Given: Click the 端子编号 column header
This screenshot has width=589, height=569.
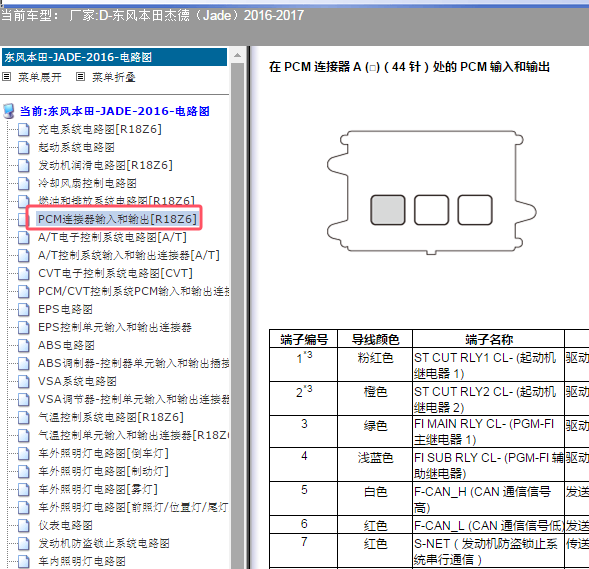Looking at the screenshot, I should (x=304, y=339).
